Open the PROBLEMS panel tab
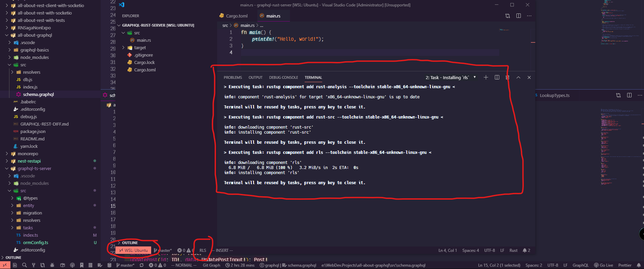The image size is (644, 269). [233, 77]
